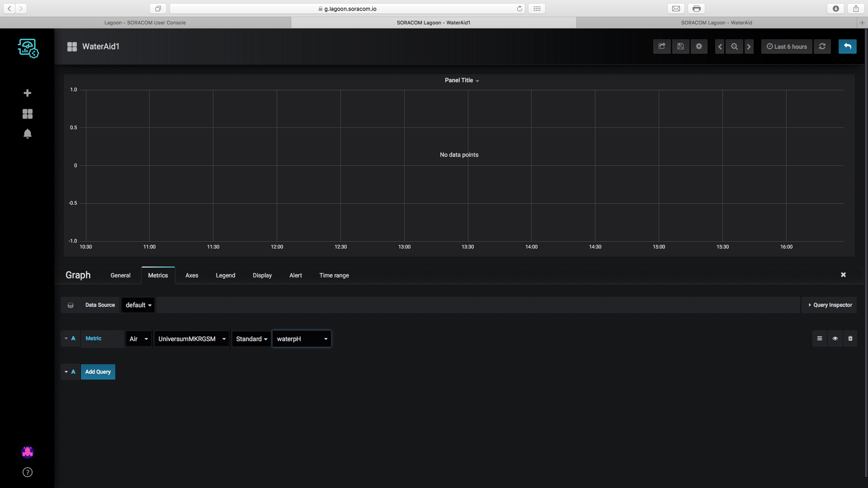Click the Add Query button
This screenshot has width=868, height=488.
pos(98,372)
